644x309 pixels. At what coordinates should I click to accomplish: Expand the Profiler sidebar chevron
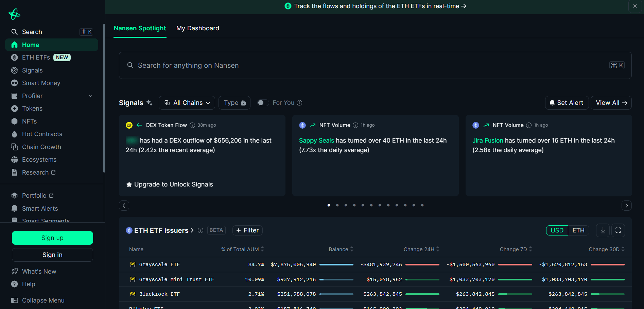91,96
